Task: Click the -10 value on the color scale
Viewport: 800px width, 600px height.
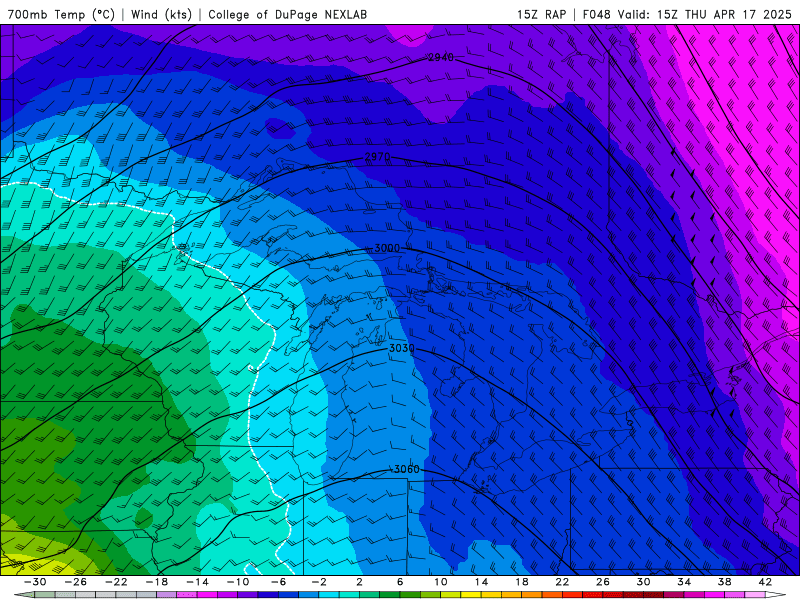Action: tap(238, 582)
